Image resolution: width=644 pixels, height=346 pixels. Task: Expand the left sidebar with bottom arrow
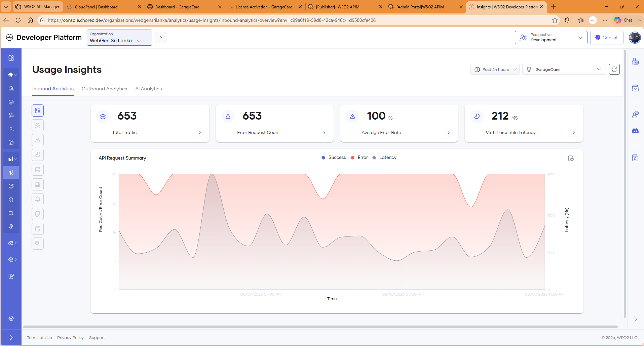[x=11, y=338]
